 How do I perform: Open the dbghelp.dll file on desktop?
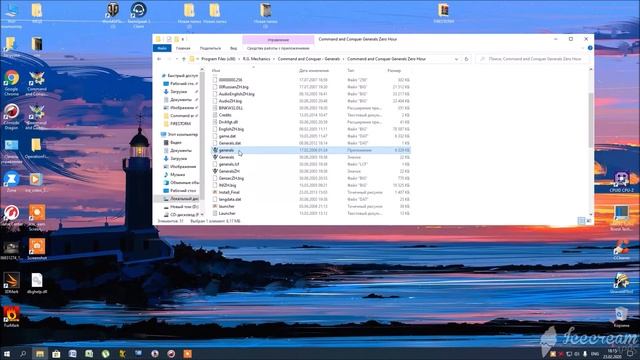37,283
